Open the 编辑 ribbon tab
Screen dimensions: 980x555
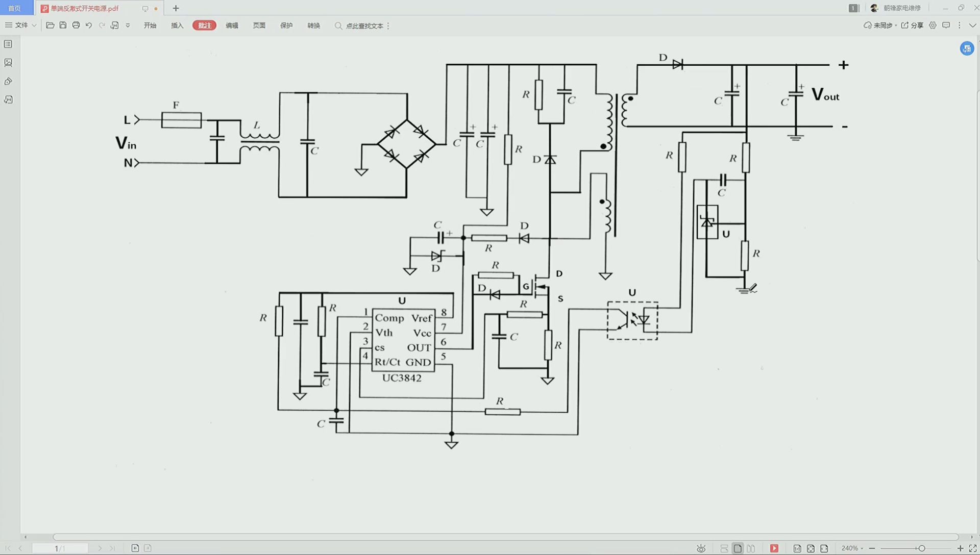tap(232, 26)
